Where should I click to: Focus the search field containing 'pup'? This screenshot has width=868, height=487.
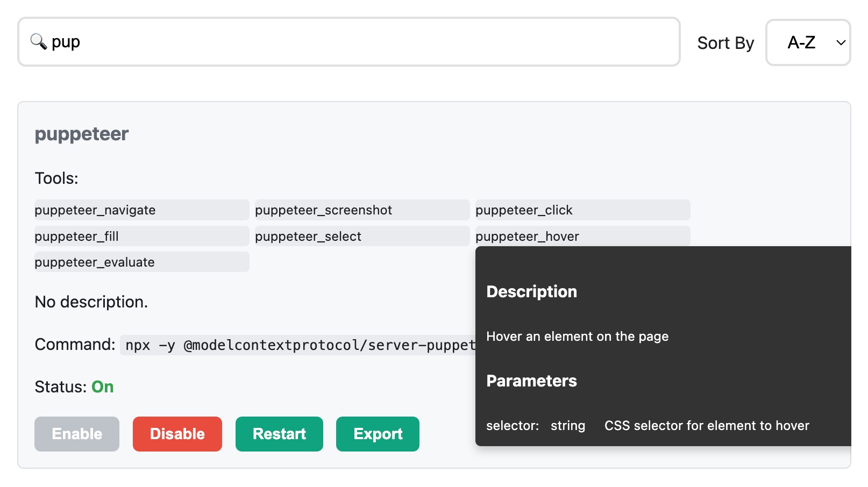click(x=349, y=42)
